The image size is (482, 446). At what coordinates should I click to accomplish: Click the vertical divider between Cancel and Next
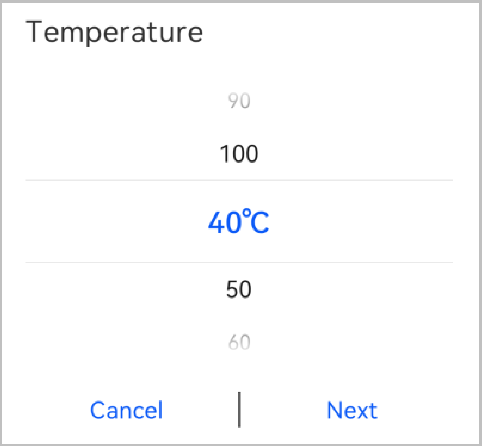point(239,410)
